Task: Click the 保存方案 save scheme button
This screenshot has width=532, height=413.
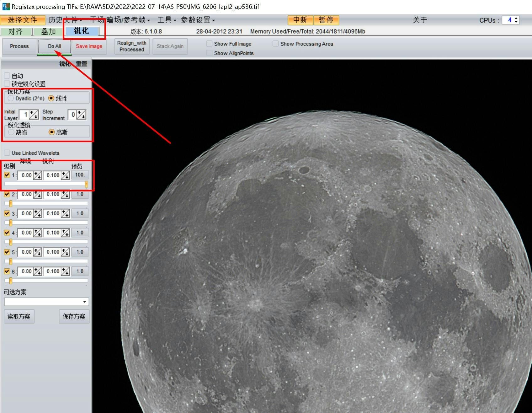Action: [x=74, y=316]
